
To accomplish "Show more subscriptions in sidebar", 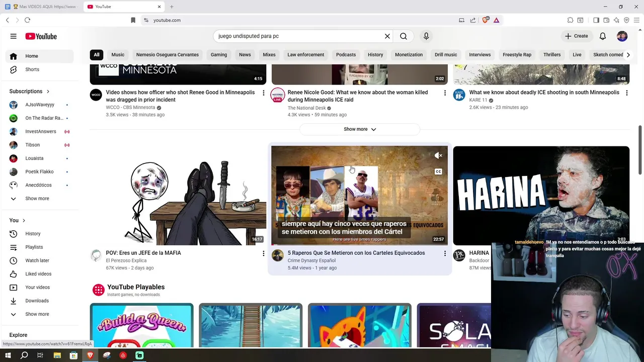I will pyautogui.click(x=39, y=199).
